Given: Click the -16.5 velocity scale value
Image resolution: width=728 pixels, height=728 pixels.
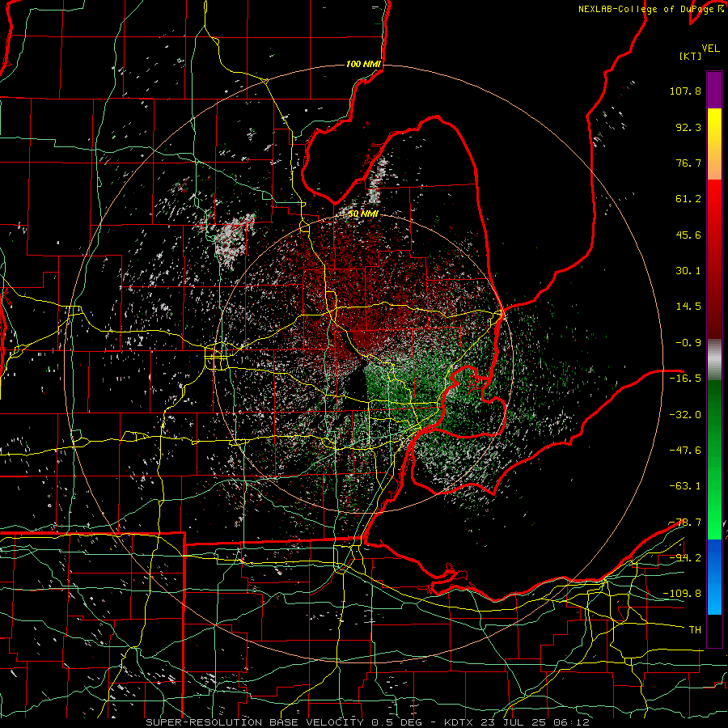Looking at the screenshot, I should (x=685, y=379).
